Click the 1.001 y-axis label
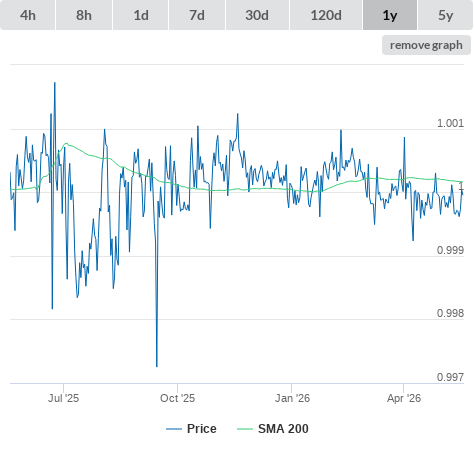 click(x=450, y=123)
